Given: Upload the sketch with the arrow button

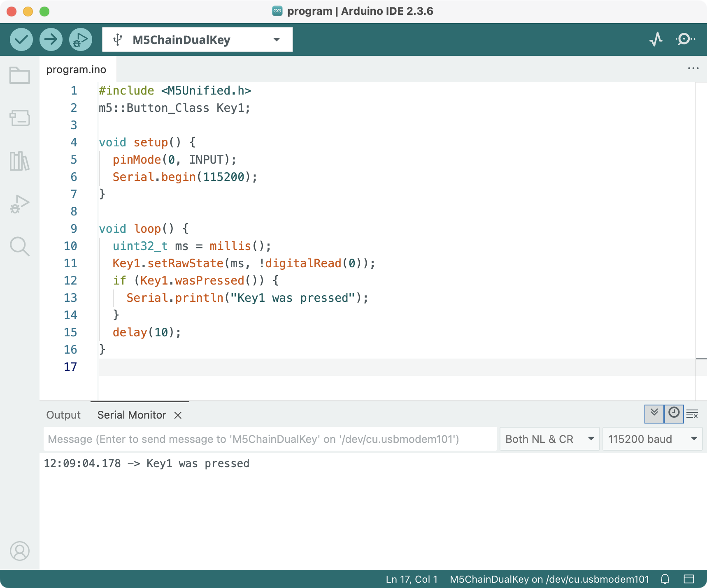Looking at the screenshot, I should coord(51,40).
